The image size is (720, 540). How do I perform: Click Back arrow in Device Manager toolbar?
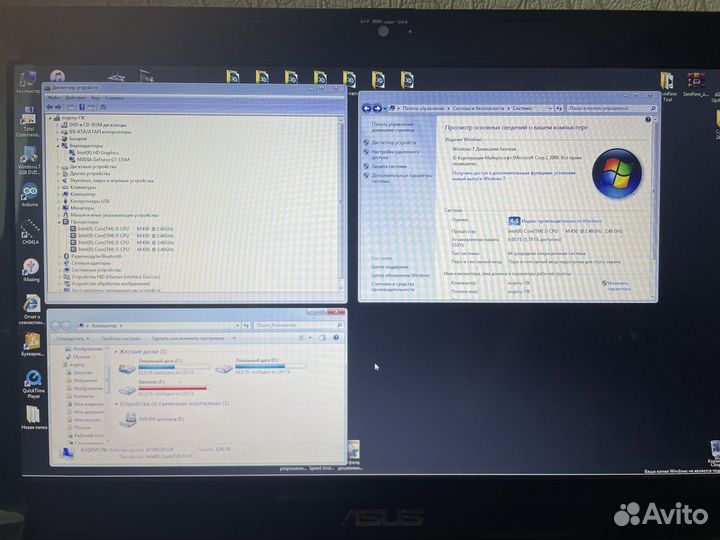(x=50, y=107)
